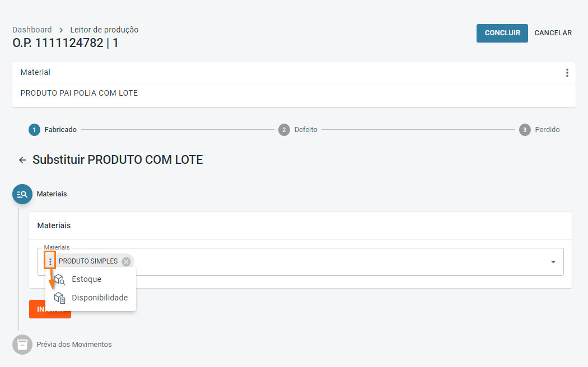
Task: Expand the Materiais dropdown arrow
Action: 553,262
